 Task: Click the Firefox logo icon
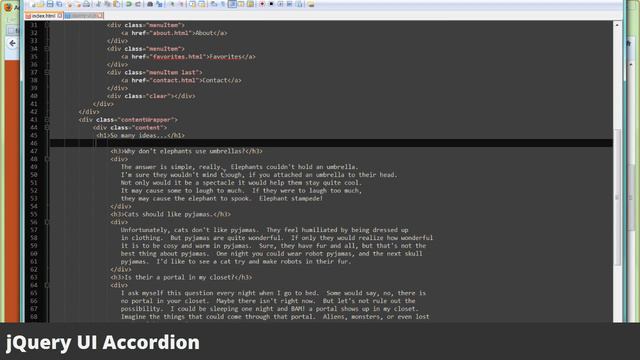(8, 7)
